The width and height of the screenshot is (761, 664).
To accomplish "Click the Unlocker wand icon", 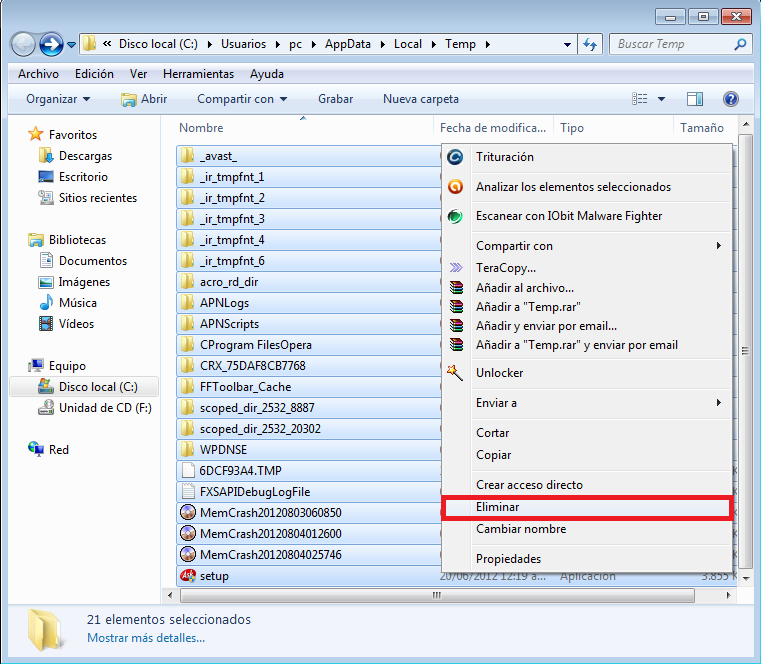I will (x=456, y=373).
